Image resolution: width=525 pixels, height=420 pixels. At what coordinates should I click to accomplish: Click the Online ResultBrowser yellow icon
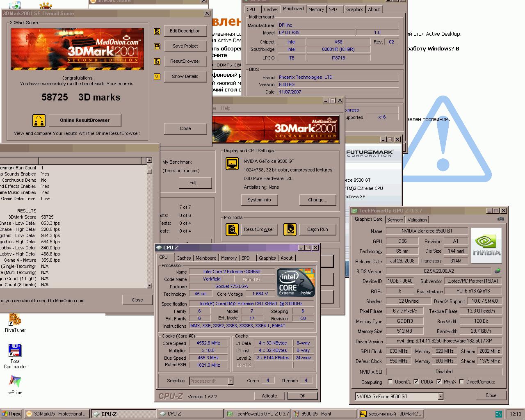(x=39, y=121)
